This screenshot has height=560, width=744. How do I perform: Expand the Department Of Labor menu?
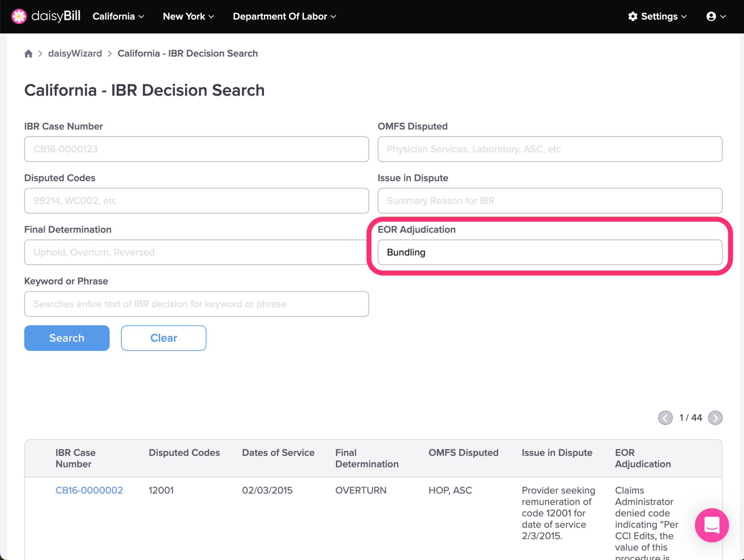pos(284,16)
